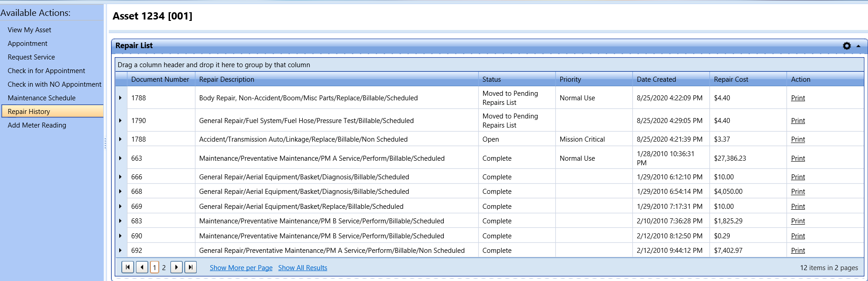868x281 pixels.
Task: Select Check in for Appointment
Action: click(x=46, y=71)
